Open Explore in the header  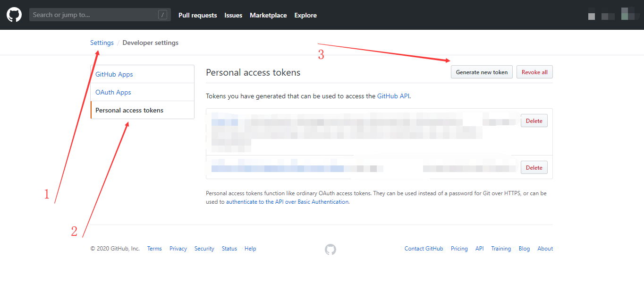click(305, 15)
